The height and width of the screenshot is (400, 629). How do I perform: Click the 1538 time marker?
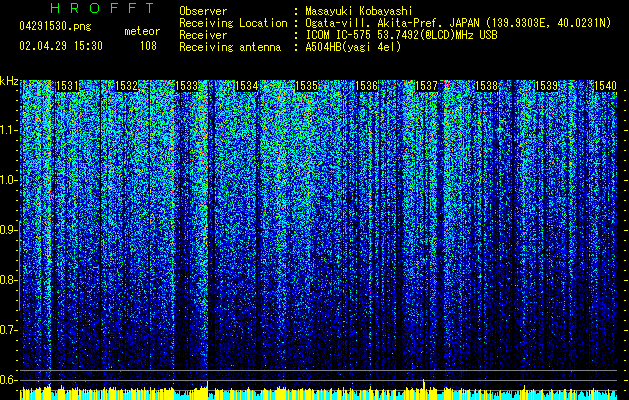click(x=487, y=86)
